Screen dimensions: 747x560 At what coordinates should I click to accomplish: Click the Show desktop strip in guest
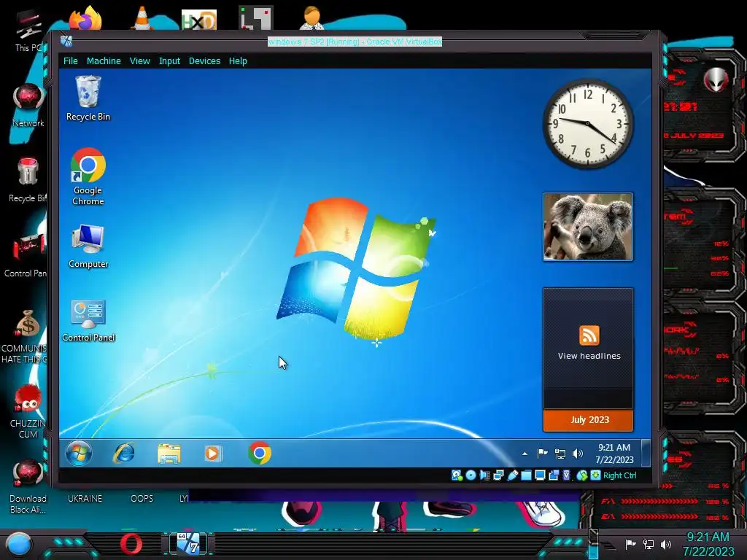(x=646, y=453)
